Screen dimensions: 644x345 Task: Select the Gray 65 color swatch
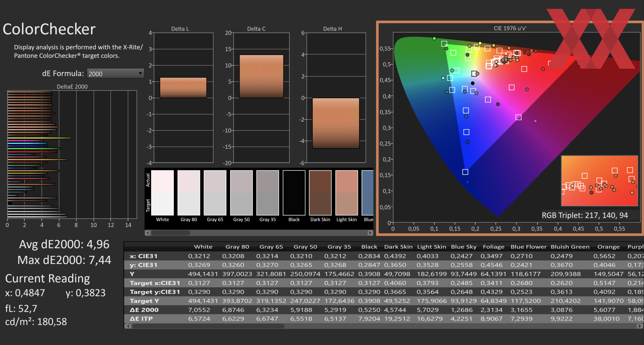tap(215, 193)
